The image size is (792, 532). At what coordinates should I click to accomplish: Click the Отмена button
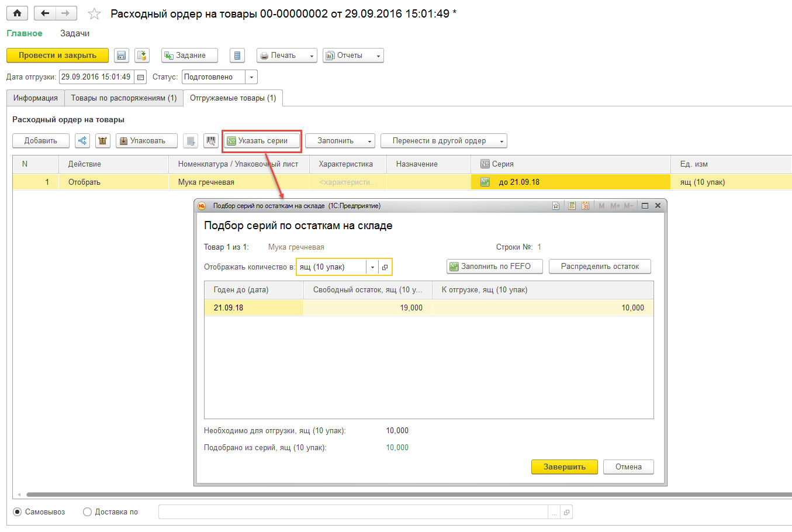click(628, 467)
